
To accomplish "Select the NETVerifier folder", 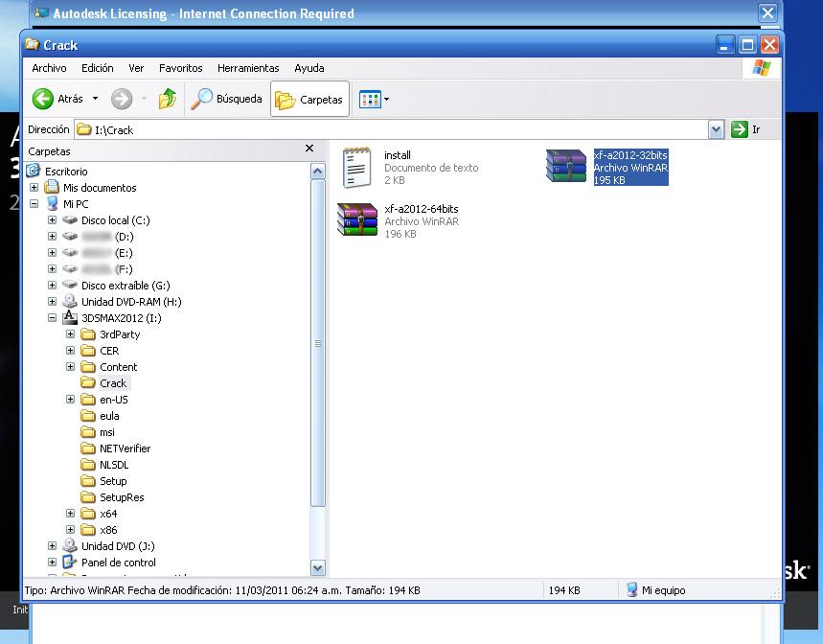I will [x=125, y=448].
